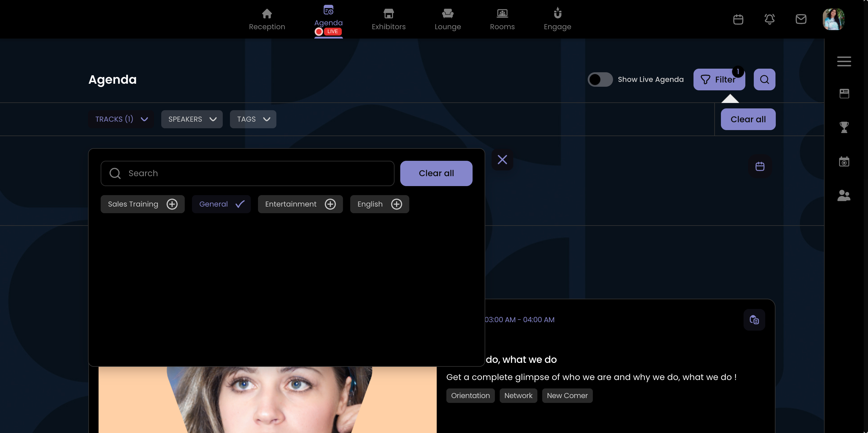Screen dimensions: 868x433
Task: Click the Orientation tag
Action: (x=470, y=396)
